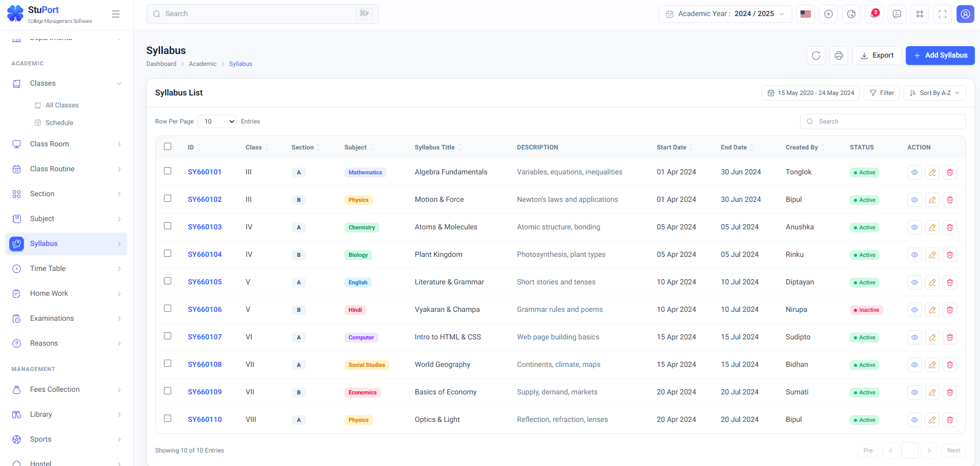Go to Time Table in the sidebar
Screen dimensions: 980x466
(x=66, y=269)
